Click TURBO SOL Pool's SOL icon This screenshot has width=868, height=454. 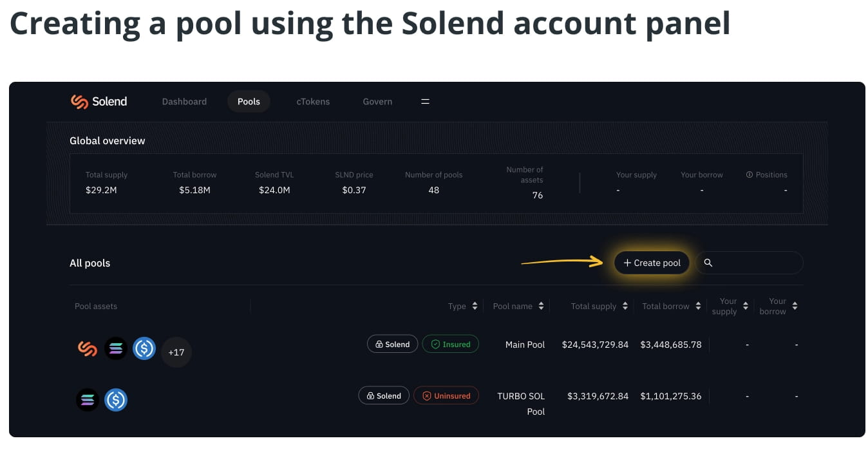[88, 400]
